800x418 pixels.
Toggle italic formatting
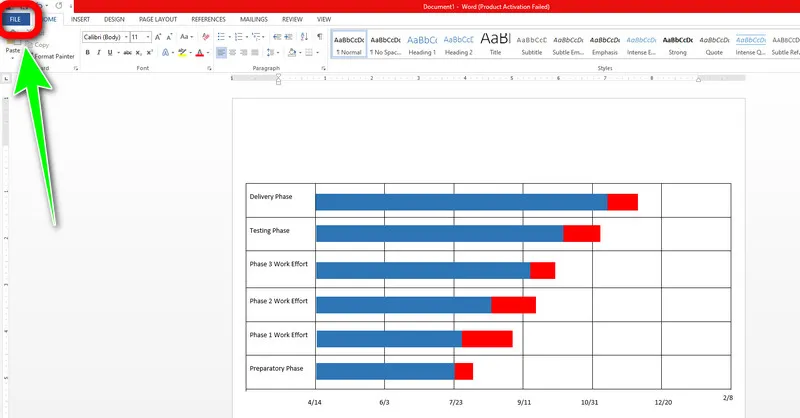100,52
